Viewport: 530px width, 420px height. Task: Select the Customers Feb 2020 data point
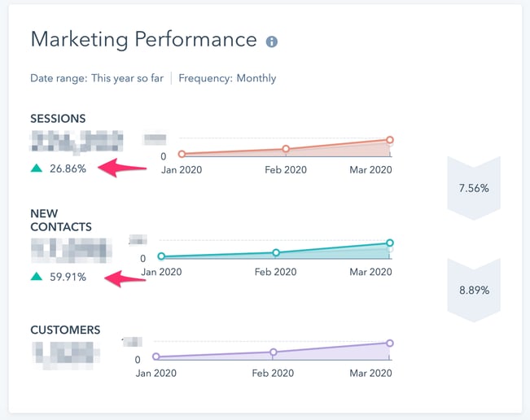(x=273, y=352)
